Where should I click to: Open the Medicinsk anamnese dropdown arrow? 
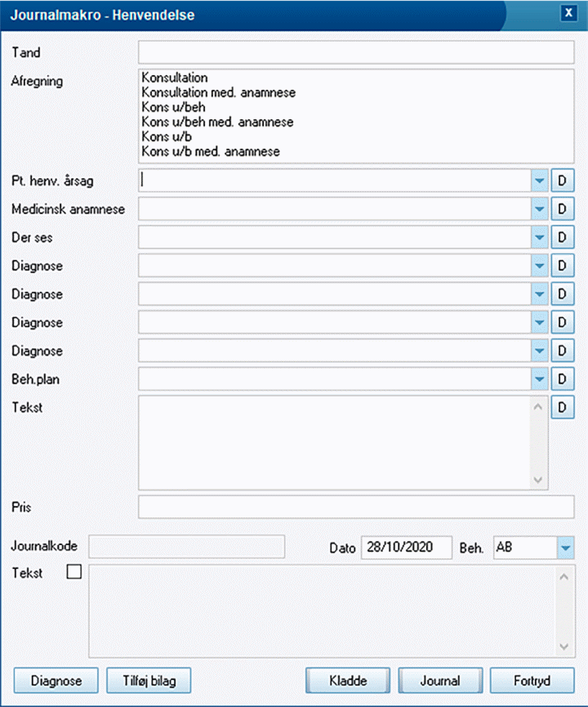click(539, 209)
